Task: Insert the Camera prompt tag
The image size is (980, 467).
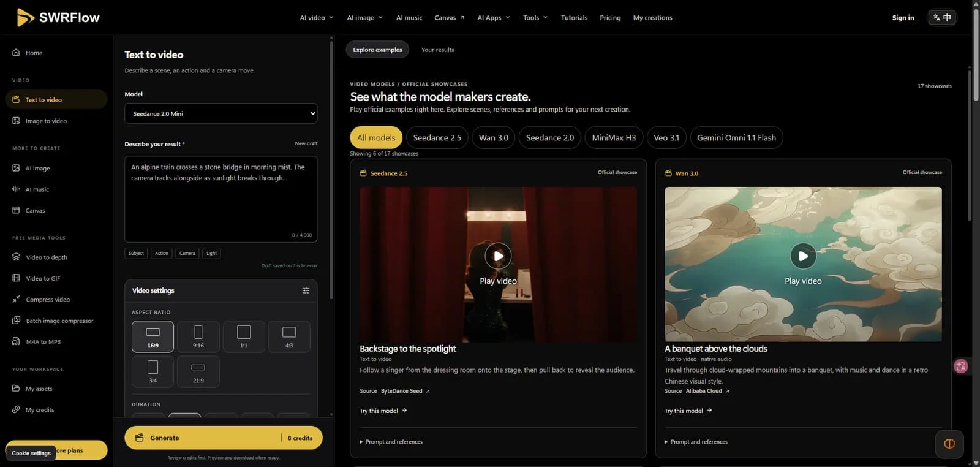Action: click(x=187, y=253)
